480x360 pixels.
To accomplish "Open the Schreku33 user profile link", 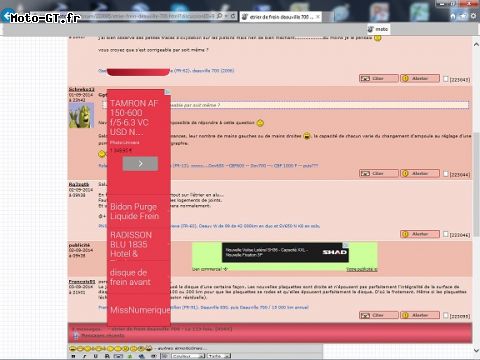I will click(x=82, y=89).
